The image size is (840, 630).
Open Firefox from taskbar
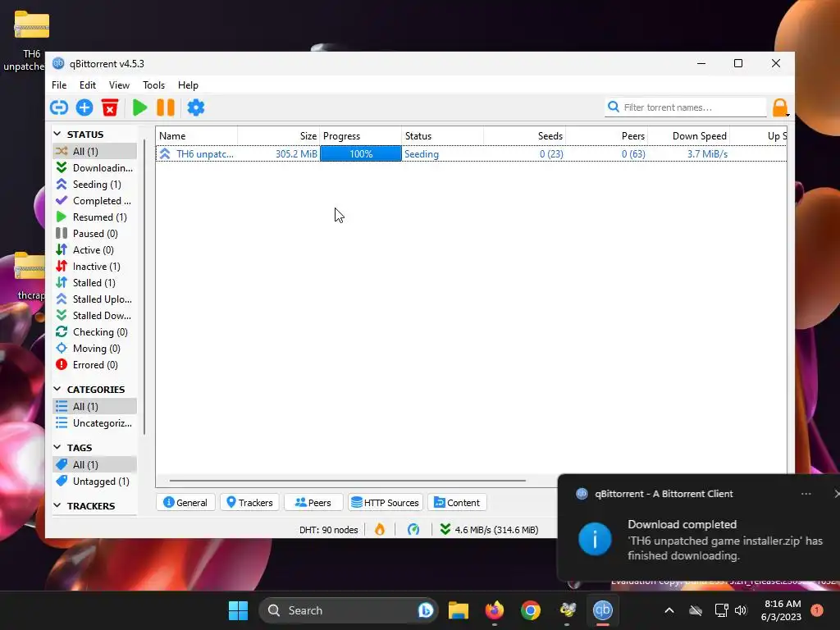click(494, 610)
